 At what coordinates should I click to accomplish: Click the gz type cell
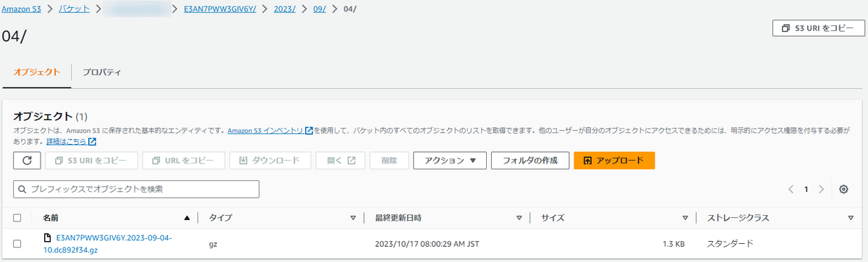coord(213,244)
